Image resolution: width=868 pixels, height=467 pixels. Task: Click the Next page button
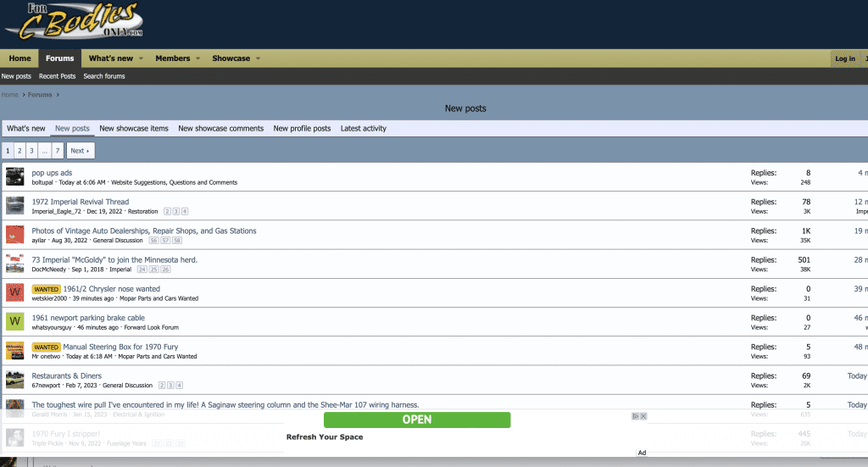[x=80, y=151]
